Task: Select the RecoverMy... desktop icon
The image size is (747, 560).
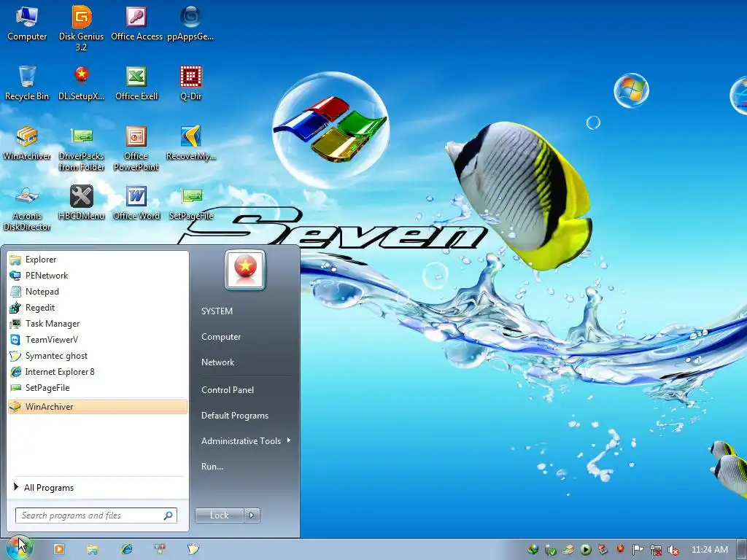Action: pos(190,143)
